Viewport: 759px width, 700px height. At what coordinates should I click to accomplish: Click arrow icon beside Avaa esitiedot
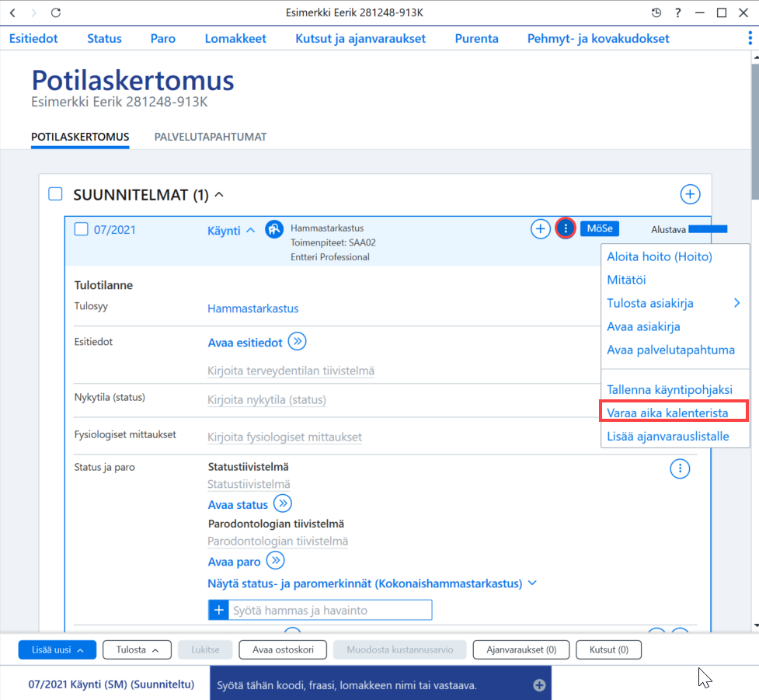[x=298, y=341]
